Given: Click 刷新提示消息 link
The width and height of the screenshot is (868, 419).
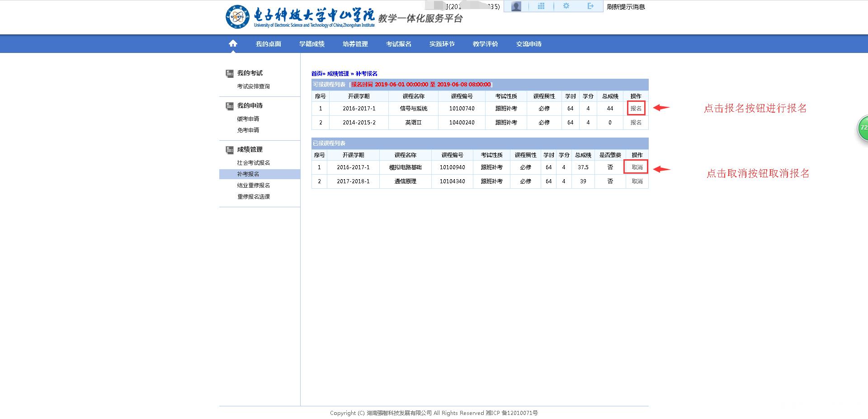Looking at the screenshot, I should coord(626,7).
